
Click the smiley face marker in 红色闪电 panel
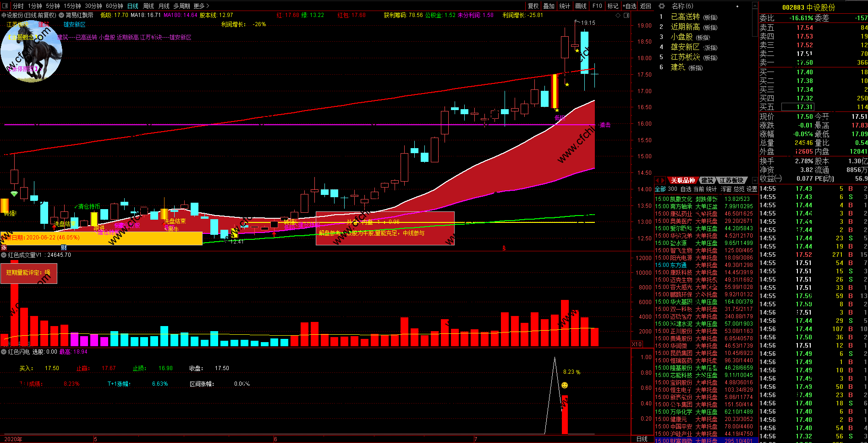click(x=565, y=385)
